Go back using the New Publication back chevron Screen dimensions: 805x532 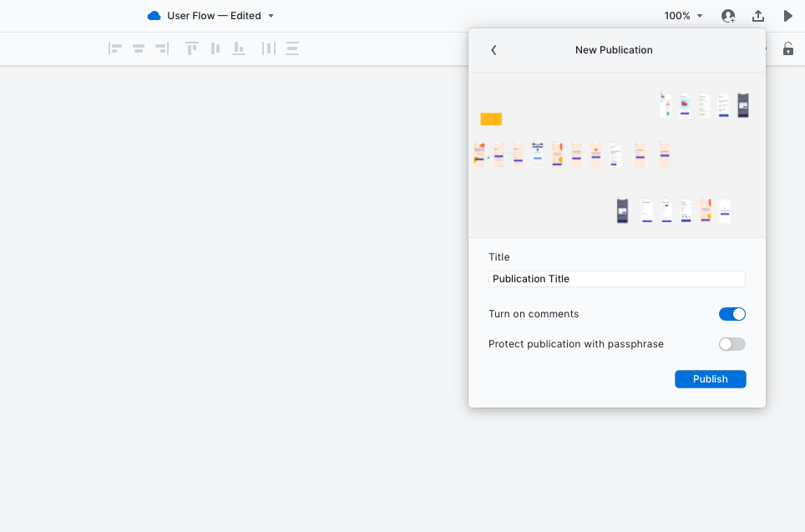[494, 49]
